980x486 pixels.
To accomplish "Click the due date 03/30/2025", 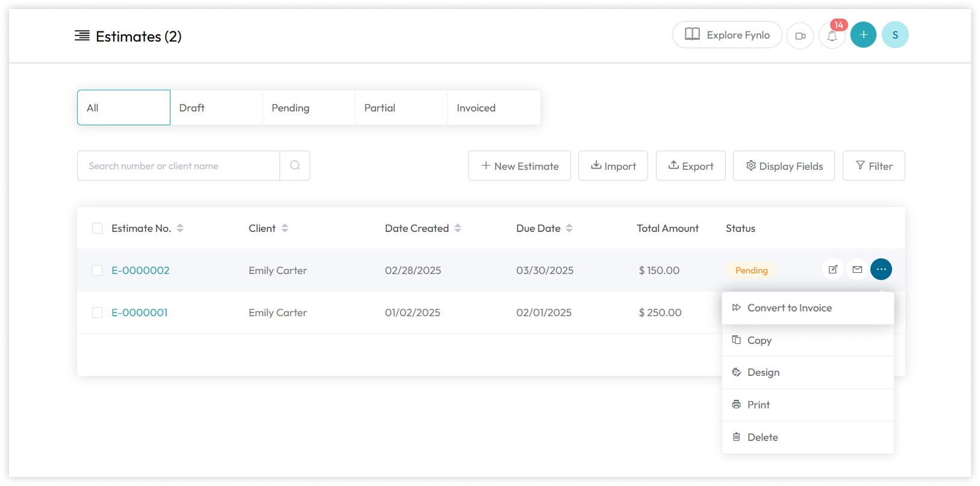I will pos(545,270).
